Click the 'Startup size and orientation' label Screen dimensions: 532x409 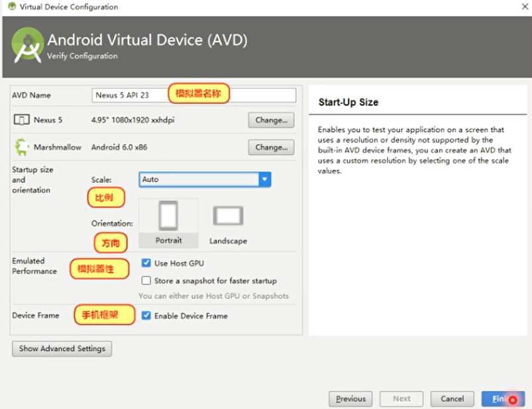32,180
